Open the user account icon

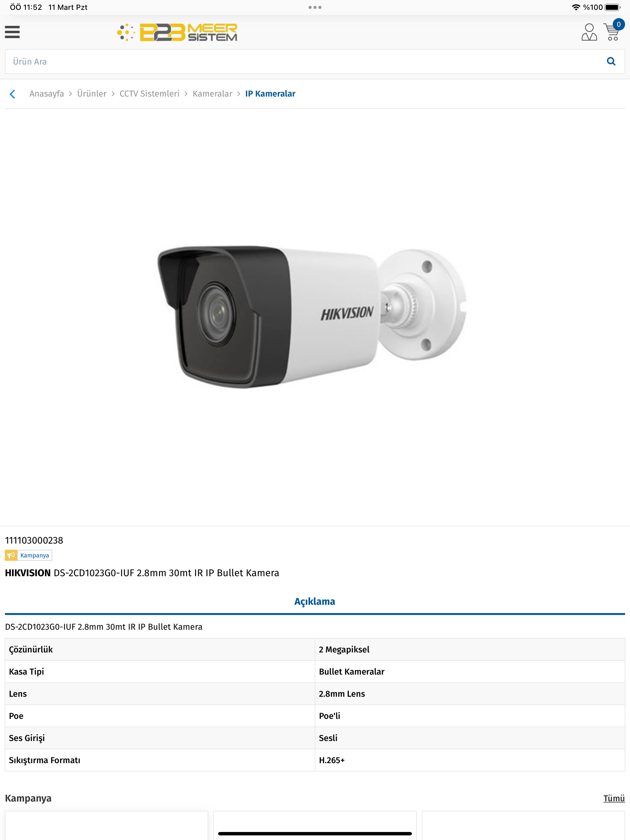coord(589,32)
